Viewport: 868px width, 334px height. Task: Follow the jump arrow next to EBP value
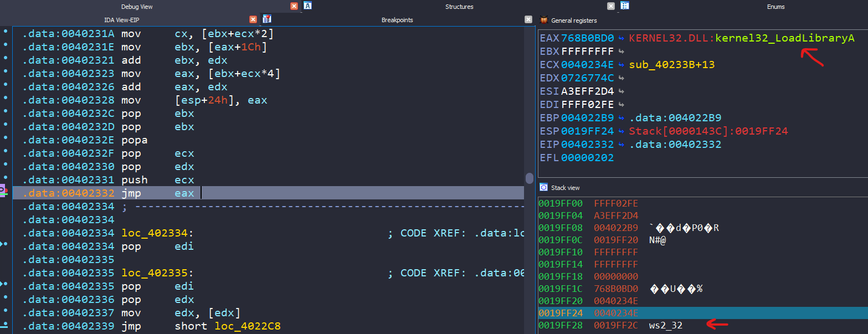pos(621,118)
